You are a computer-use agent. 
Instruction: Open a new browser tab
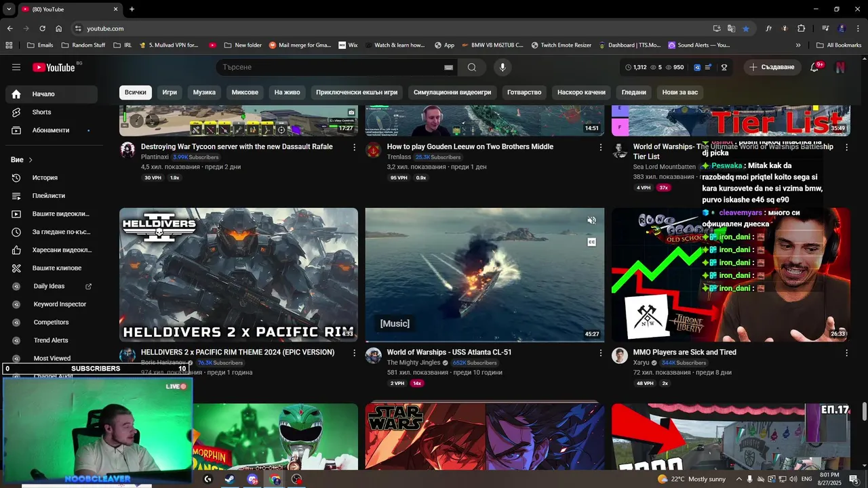pos(132,9)
